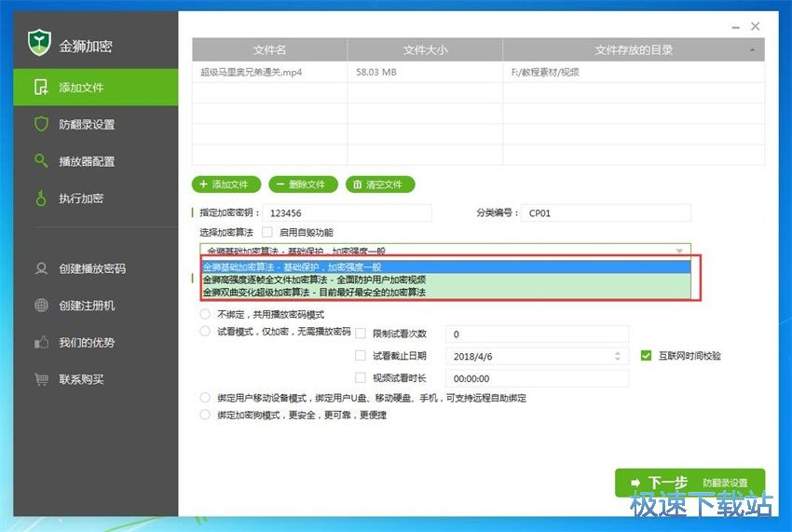The width and height of the screenshot is (792, 532).
Task: Choose 金狮基础加密算法 option in list
Action: pos(446,266)
